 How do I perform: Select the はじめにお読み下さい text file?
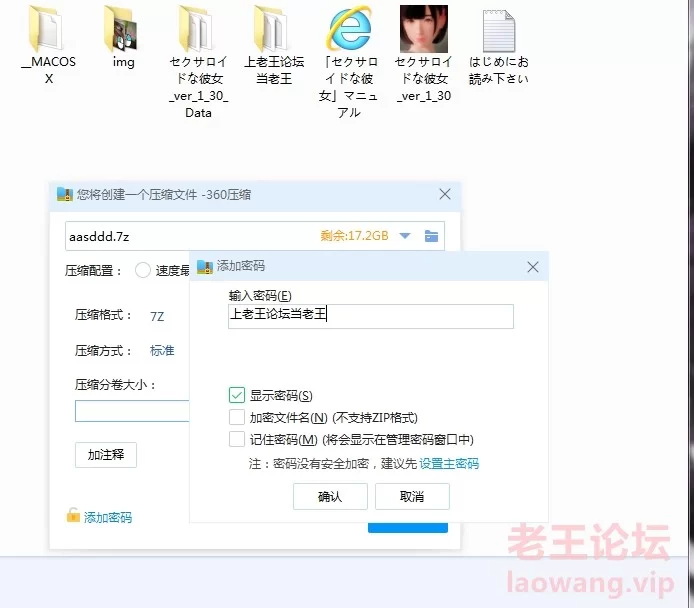(x=498, y=29)
